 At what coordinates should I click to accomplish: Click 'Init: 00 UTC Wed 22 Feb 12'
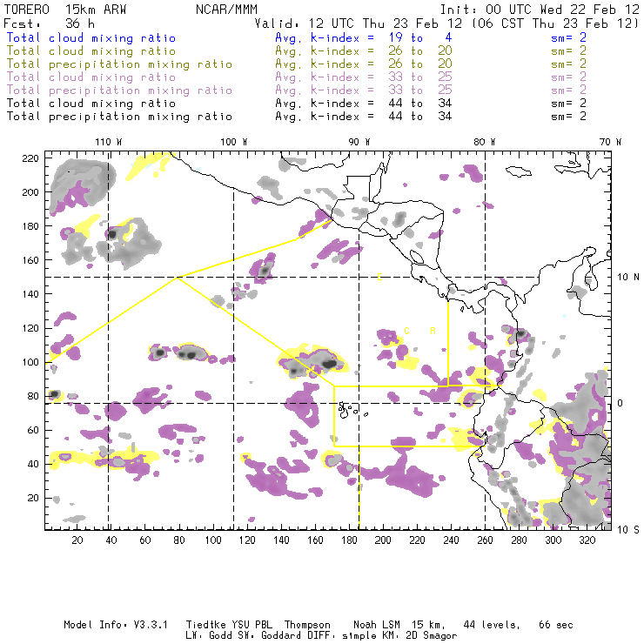tap(540, 10)
